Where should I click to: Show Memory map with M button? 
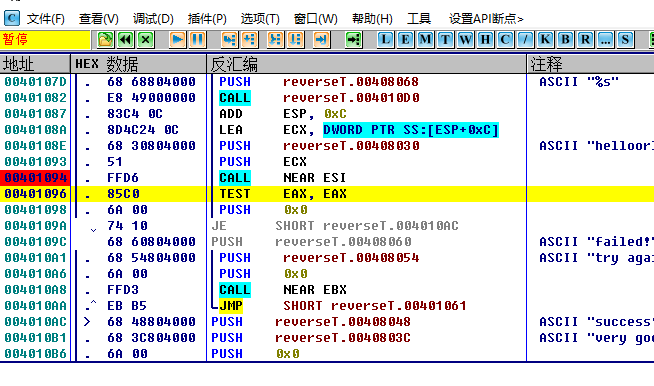(425, 40)
